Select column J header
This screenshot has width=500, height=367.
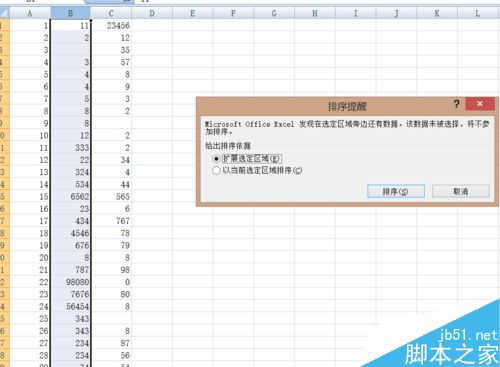396,14
